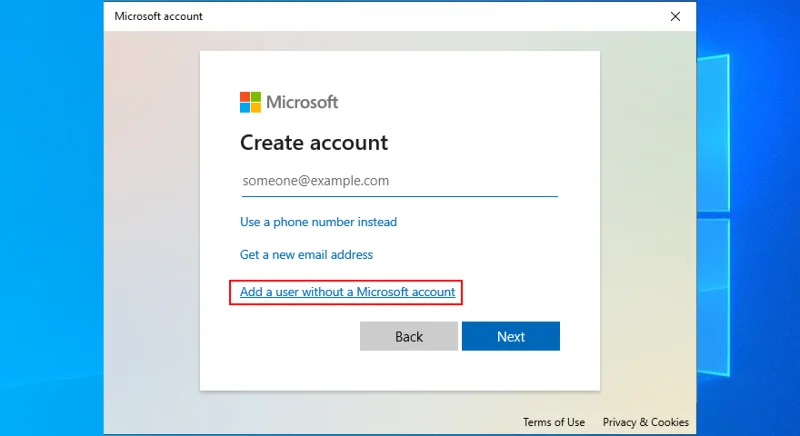800x436 pixels.
Task: Open the Terms of Use link
Action: coord(554,422)
